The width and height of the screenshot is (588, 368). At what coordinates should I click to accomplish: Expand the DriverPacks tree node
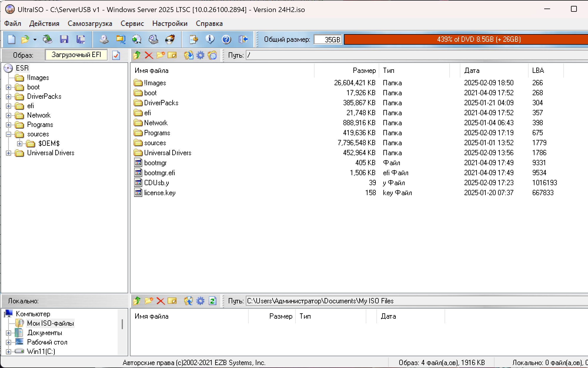pos(9,97)
